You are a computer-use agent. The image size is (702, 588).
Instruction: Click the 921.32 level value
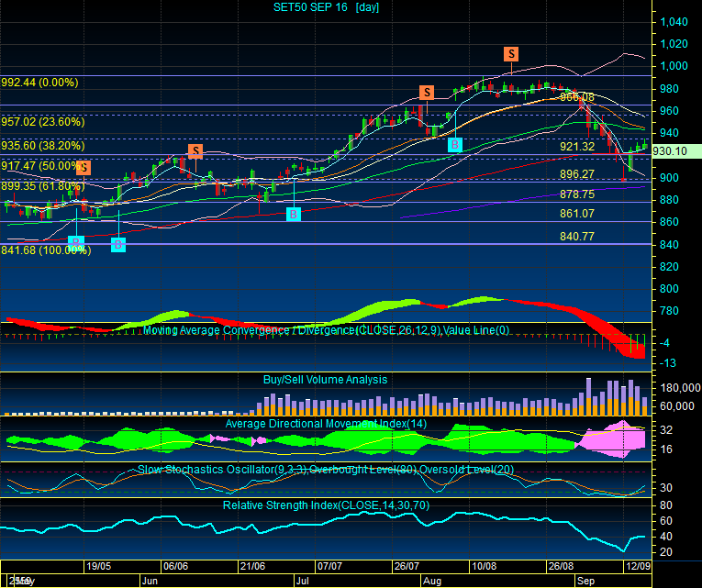(x=577, y=147)
